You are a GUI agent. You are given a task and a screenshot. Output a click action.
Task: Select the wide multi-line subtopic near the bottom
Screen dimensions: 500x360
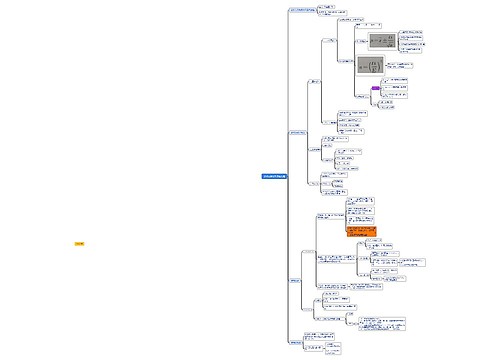pyautogui.click(x=382, y=324)
